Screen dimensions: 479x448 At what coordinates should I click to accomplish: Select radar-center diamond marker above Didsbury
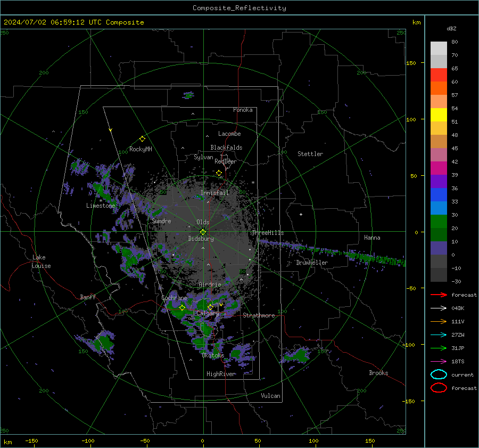pyautogui.click(x=203, y=232)
